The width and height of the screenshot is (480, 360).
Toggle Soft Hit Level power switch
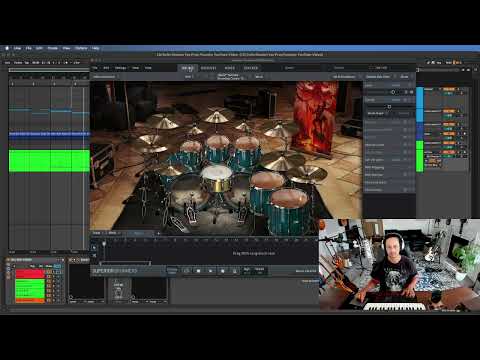click(x=405, y=160)
